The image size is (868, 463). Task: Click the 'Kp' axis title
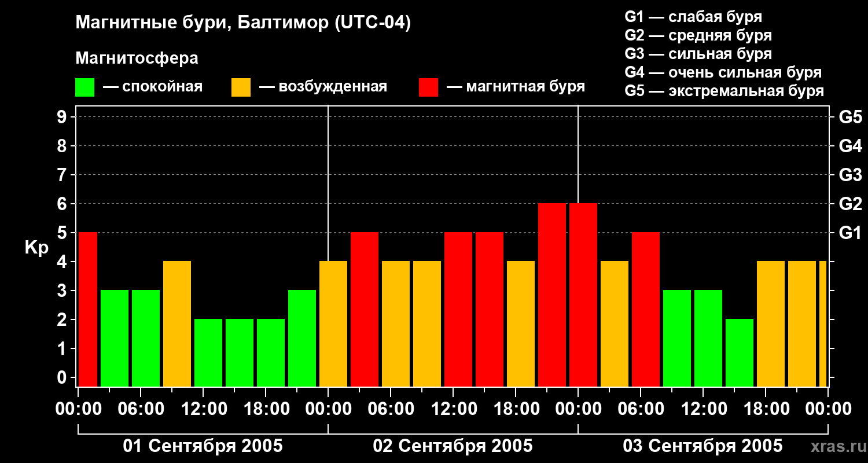[36, 248]
